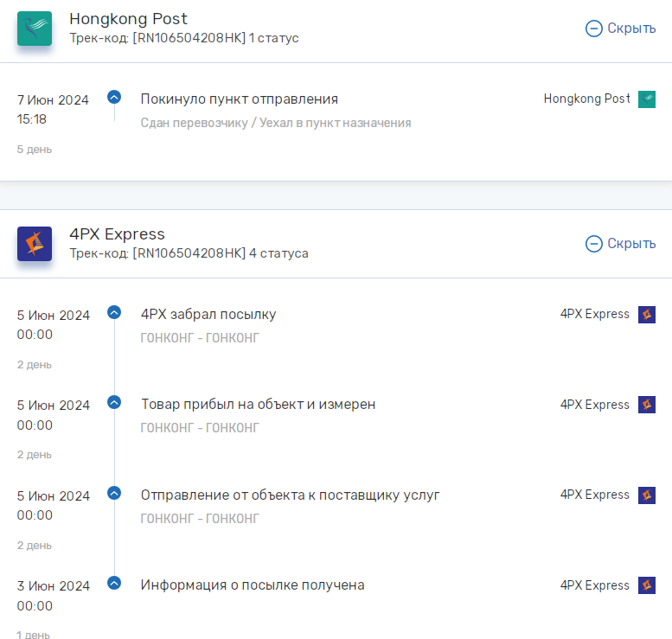Expand 'Товар прибыл на объект' timeline chevron
Viewport: 672px width, 639px height.
114,402
